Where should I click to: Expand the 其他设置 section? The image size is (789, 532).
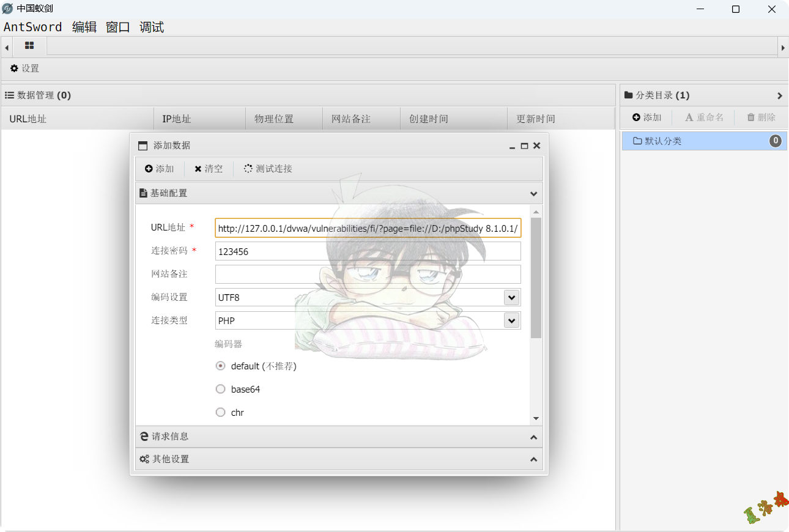[533, 459]
